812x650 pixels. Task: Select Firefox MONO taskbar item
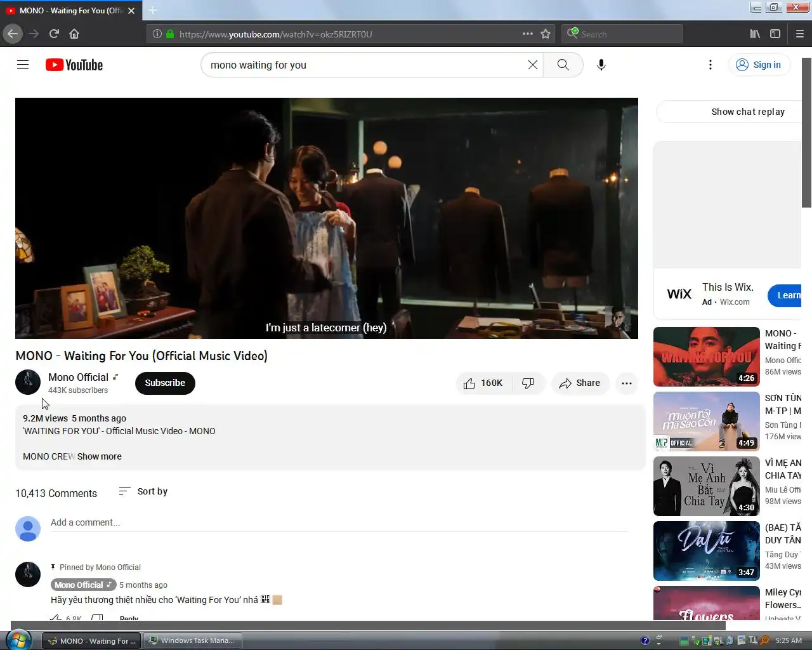point(92,640)
